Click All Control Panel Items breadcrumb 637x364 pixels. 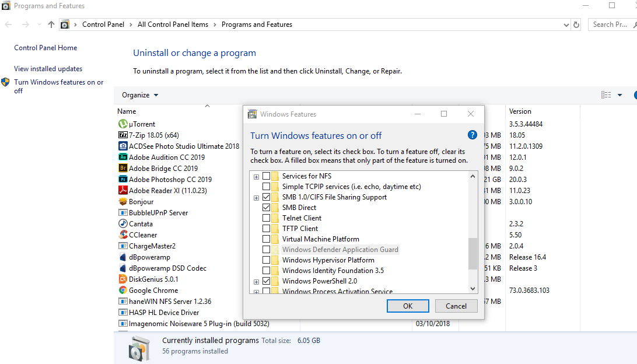click(173, 24)
